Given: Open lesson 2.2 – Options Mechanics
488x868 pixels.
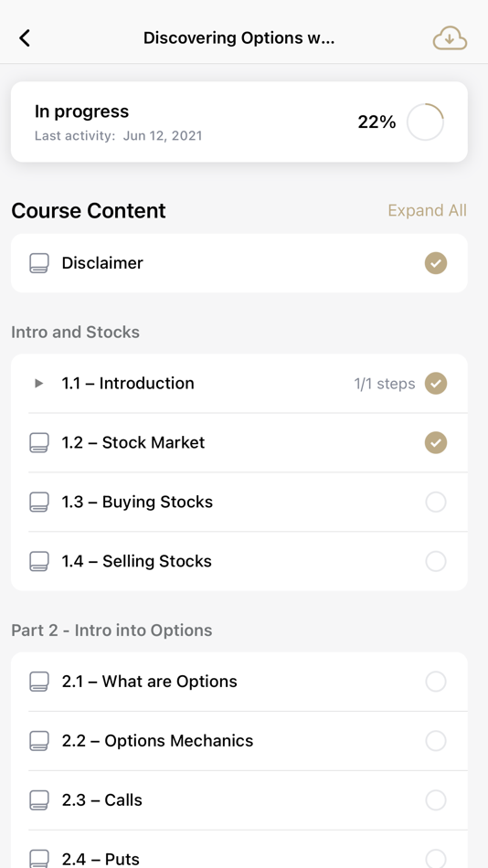Looking at the screenshot, I should 239,741.
